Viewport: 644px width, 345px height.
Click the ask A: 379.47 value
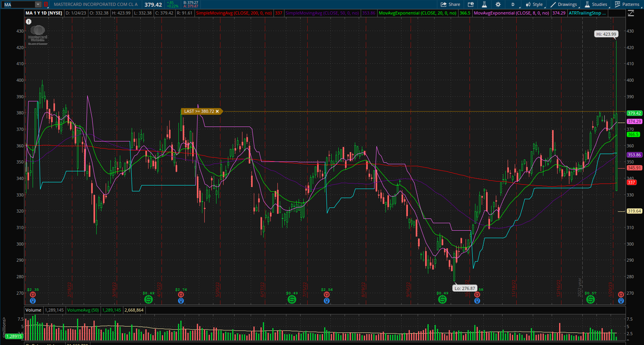pyautogui.click(x=191, y=6)
